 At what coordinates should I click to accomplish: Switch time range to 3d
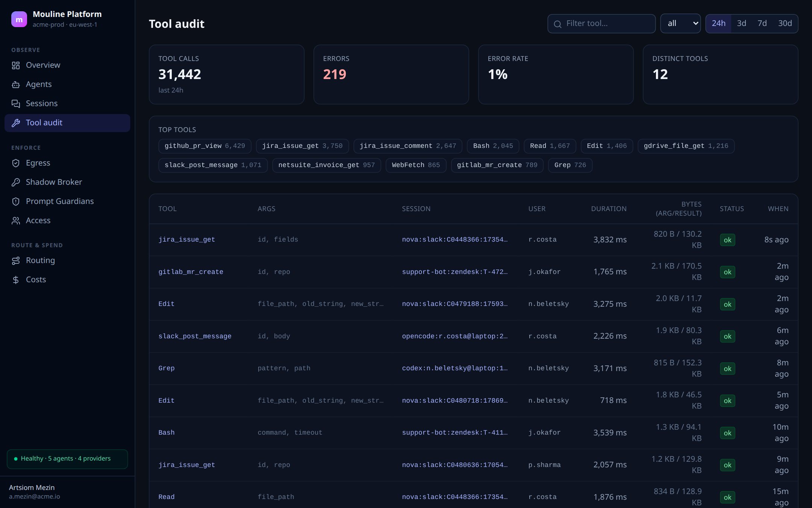[741, 23]
